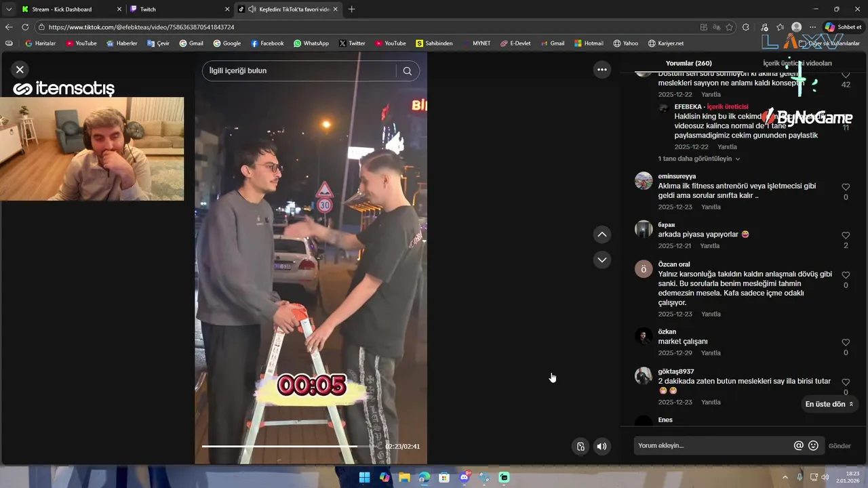
Task: Switch to 'Stream - Kick Dashboard' browser tab
Action: click(71, 9)
